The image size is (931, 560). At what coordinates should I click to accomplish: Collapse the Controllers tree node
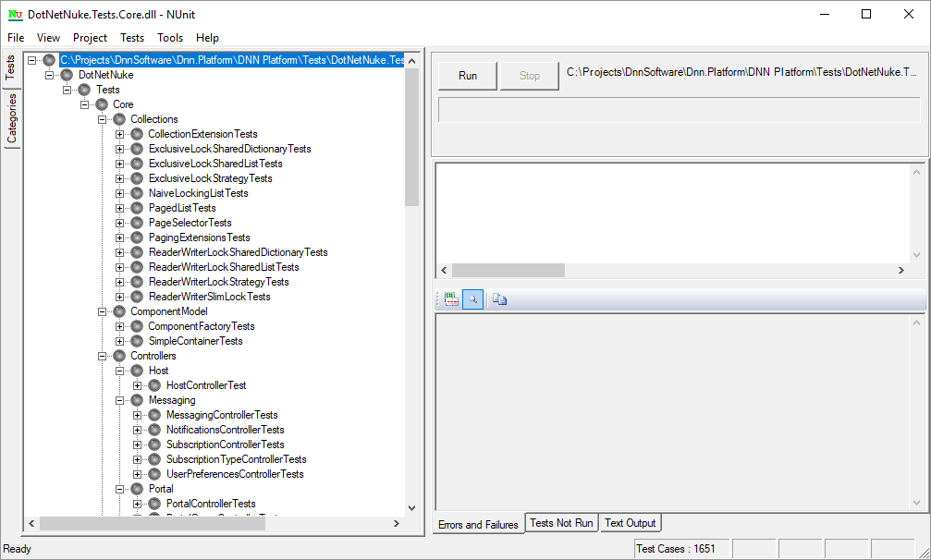coord(102,356)
